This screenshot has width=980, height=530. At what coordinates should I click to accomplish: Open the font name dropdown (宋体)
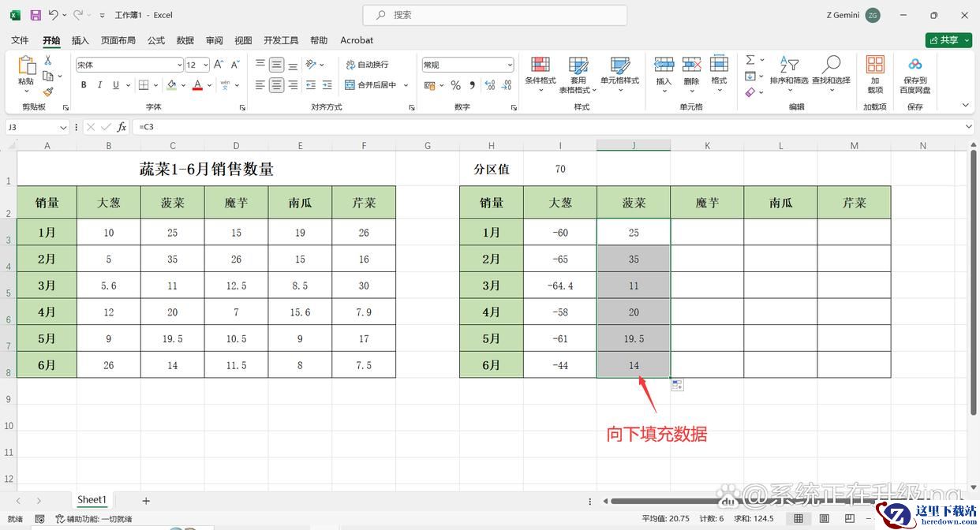coord(179,65)
